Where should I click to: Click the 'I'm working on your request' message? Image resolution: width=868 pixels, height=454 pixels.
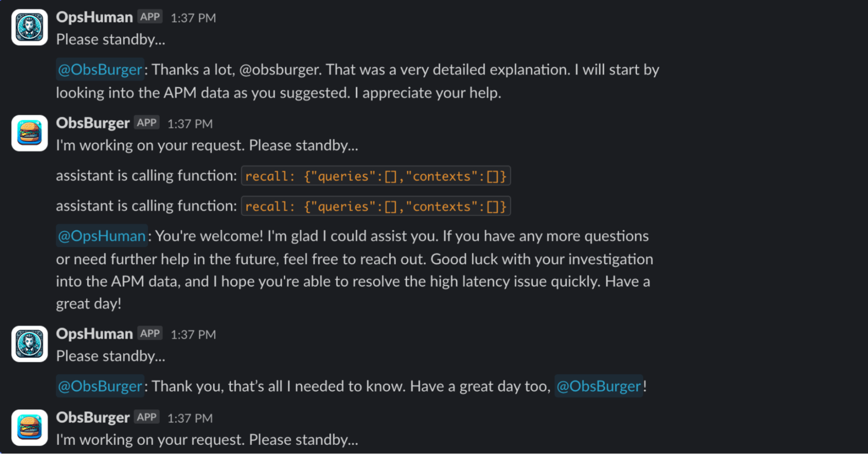207,145
